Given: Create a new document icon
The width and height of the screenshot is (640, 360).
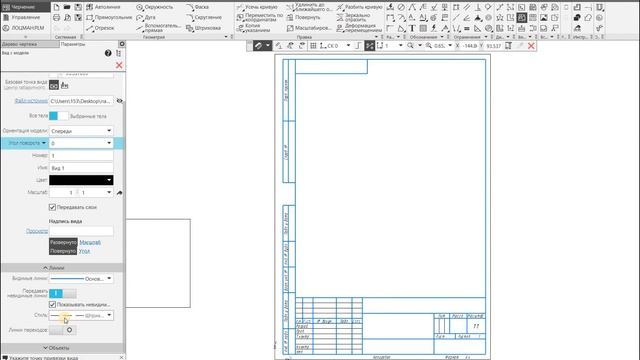Looking at the screenshot, I should [x=56, y=7].
